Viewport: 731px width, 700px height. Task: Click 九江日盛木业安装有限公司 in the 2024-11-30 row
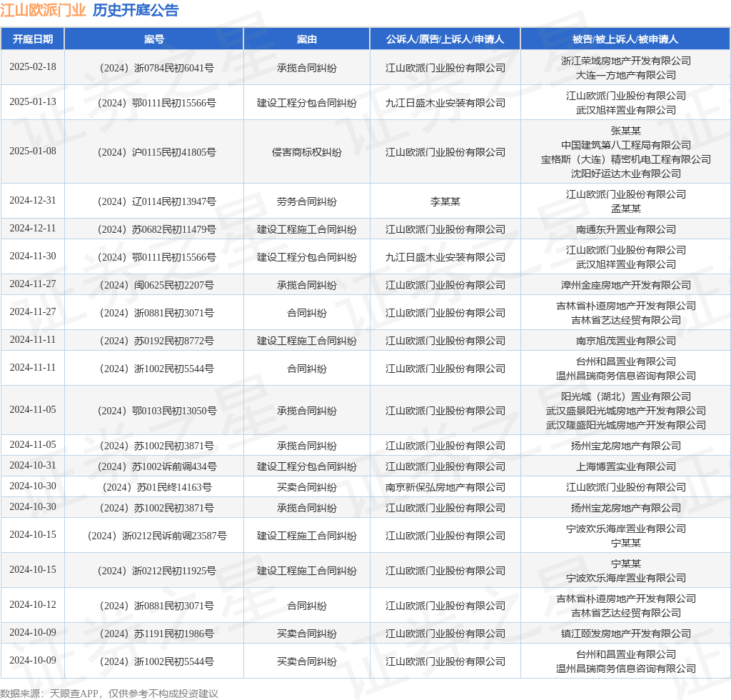(445, 257)
